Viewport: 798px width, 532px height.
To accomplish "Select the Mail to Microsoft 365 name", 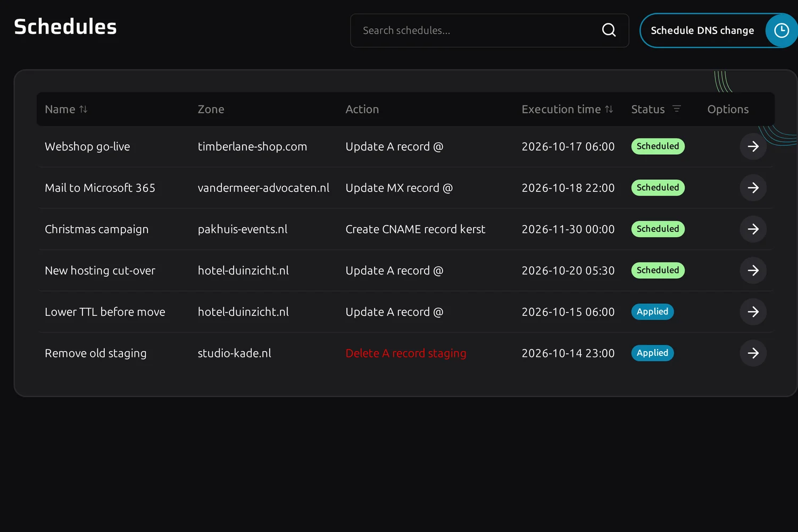I will click(x=100, y=188).
